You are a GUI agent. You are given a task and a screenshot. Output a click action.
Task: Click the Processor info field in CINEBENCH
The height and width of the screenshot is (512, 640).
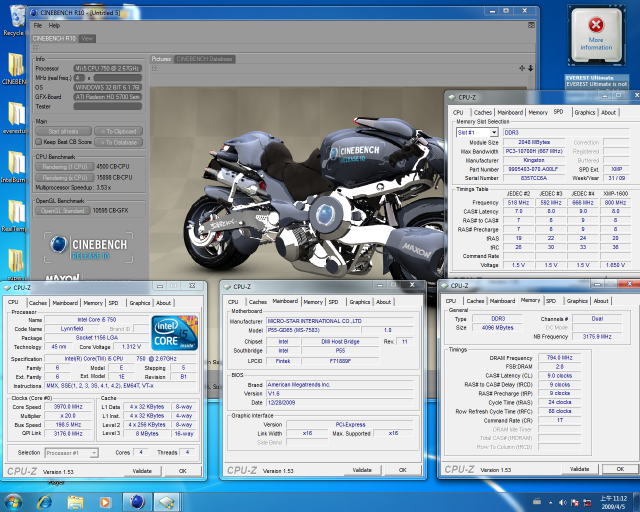107,69
